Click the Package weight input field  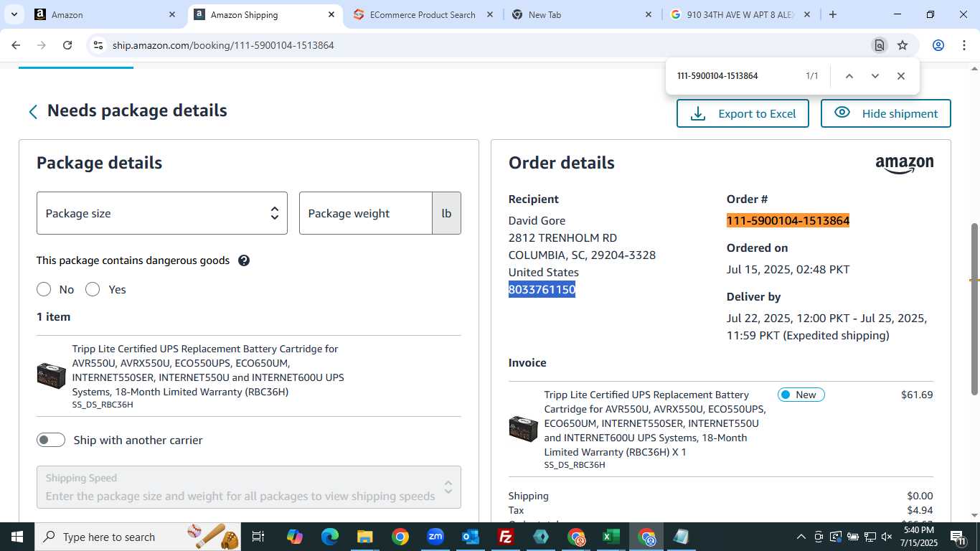pyautogui.click(x=366, y=213)
